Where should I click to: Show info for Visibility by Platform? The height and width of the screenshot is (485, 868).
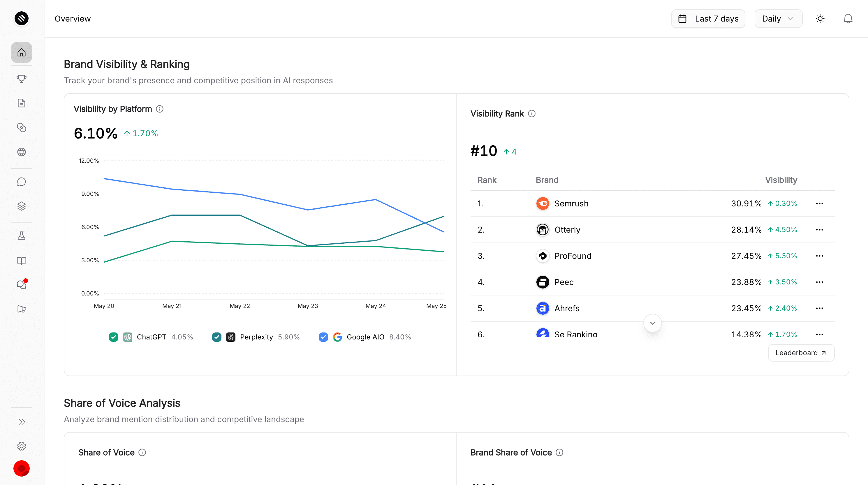160,109
